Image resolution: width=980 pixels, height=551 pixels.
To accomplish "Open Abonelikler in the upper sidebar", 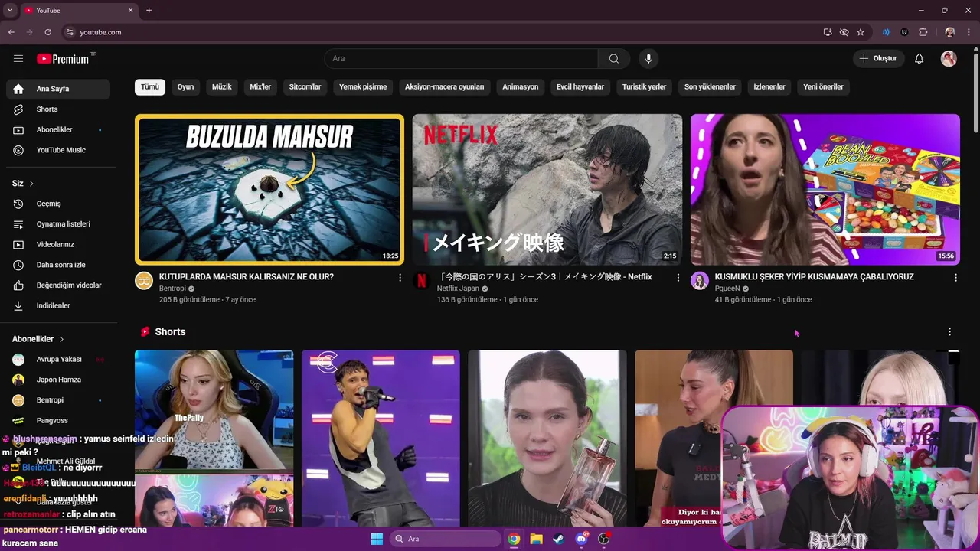I will pos(58,130).
